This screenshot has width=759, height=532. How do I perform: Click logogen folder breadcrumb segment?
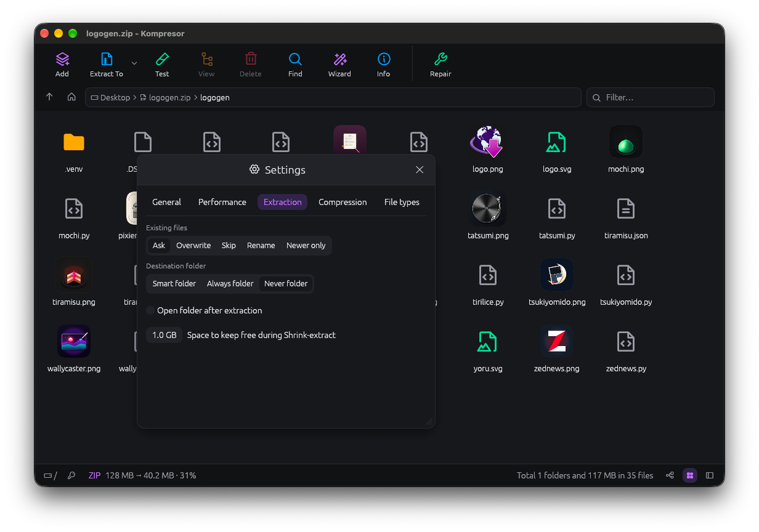point(215,97)
